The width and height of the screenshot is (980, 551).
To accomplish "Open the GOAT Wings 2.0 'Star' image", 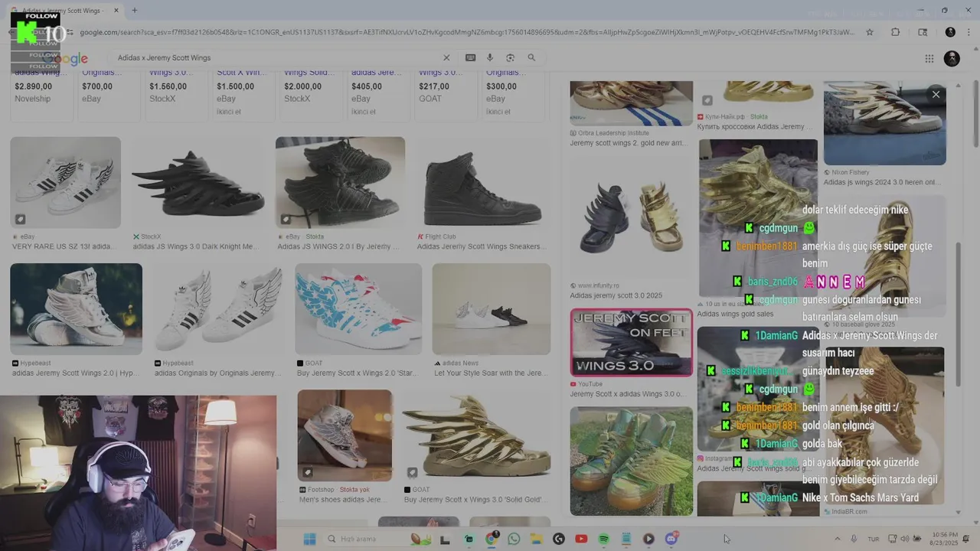I will (x=358, y=309).
